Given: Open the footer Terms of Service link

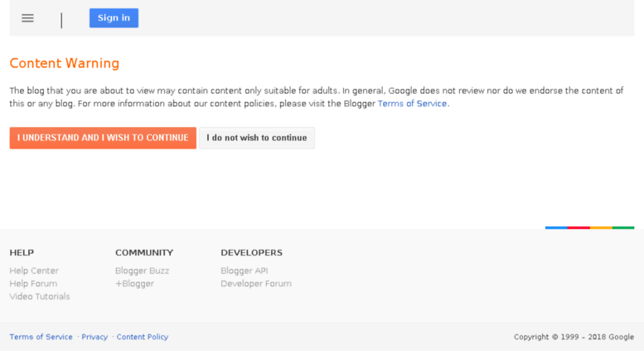Looking at the screenshot, I should click(41, 337).
